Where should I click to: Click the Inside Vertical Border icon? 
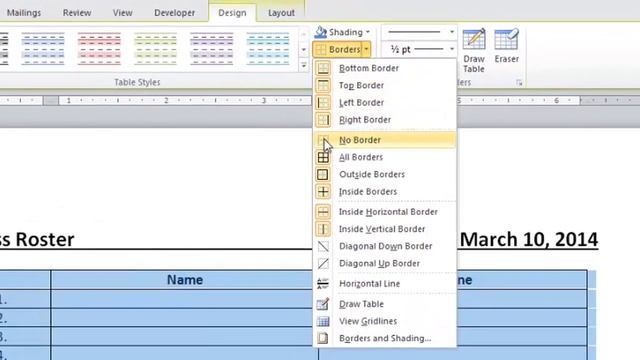[x=323, y=229]
